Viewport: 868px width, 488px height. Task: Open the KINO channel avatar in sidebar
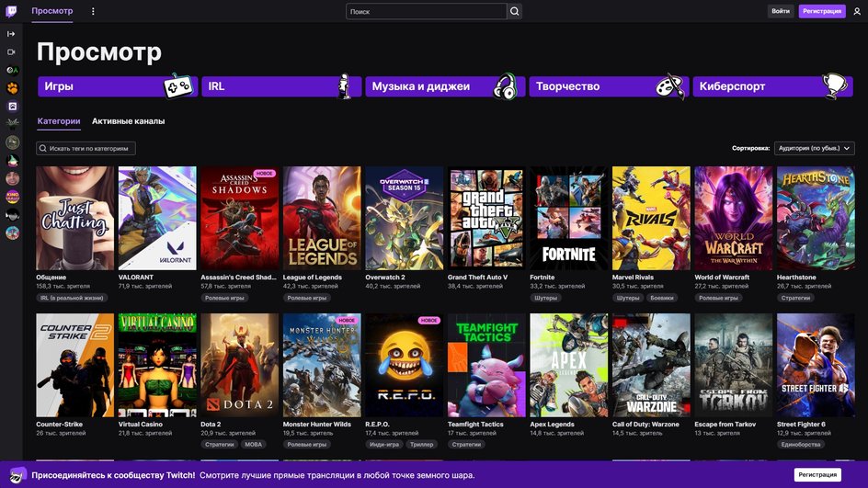click(12, 197)
